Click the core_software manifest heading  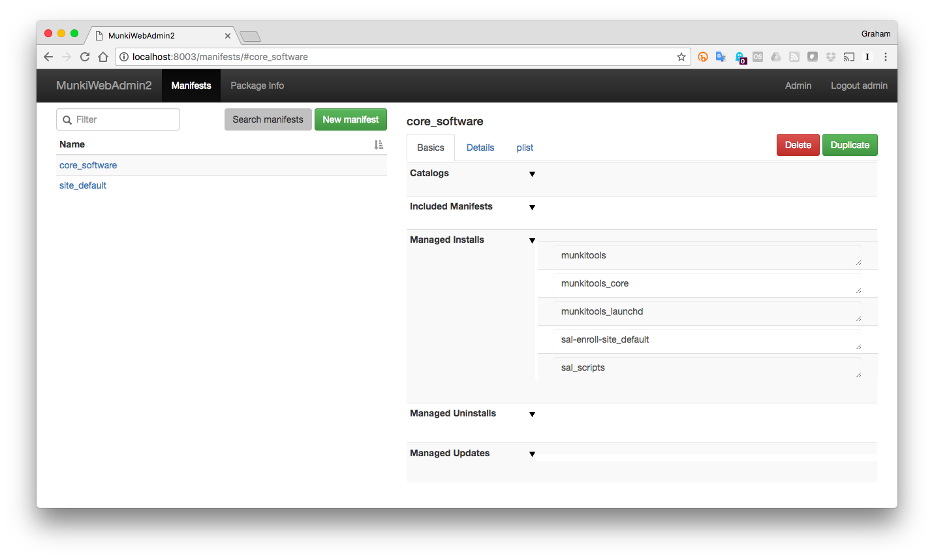(x=445, y=121)
